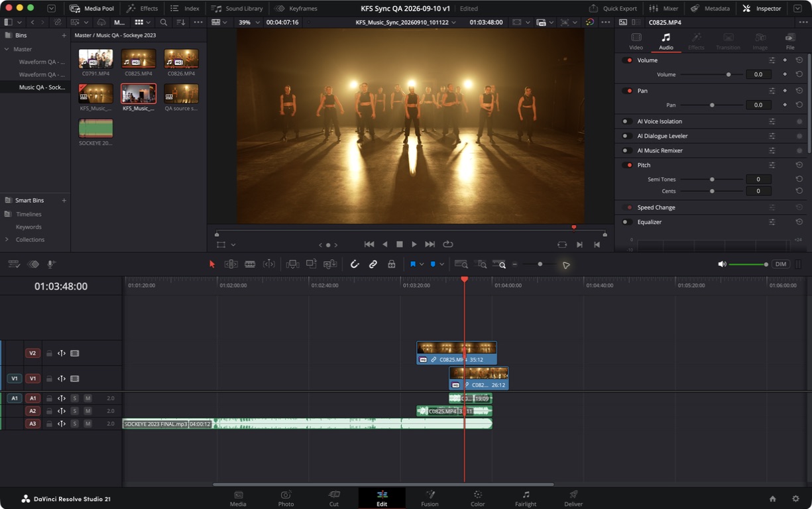Click the Full Extent Zoom icon
Viewport: 812px width, 509px height.
(x=461, y=264)
